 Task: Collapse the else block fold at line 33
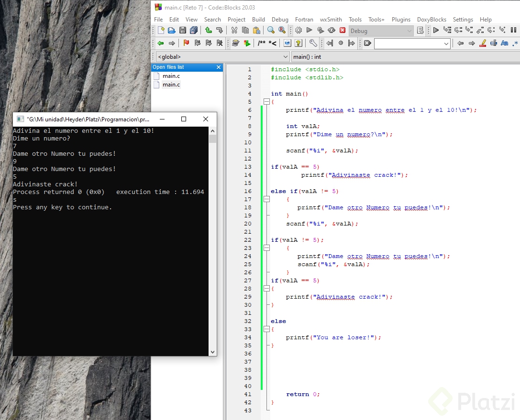(266, 329)
